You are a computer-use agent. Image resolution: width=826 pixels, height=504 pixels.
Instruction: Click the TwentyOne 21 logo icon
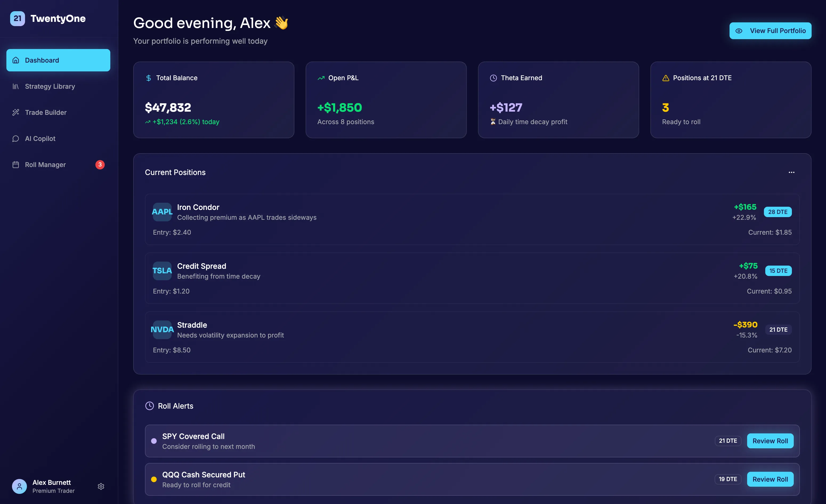coord(17,18)
